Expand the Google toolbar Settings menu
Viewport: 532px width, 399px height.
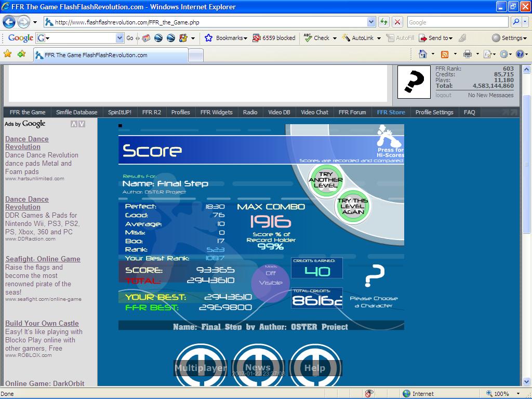pos(510,38)
